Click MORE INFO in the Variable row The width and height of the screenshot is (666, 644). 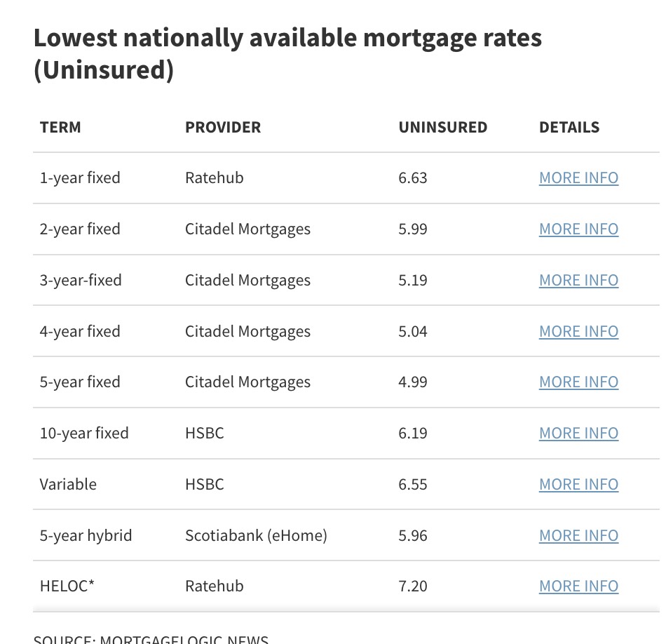point(578,485)
